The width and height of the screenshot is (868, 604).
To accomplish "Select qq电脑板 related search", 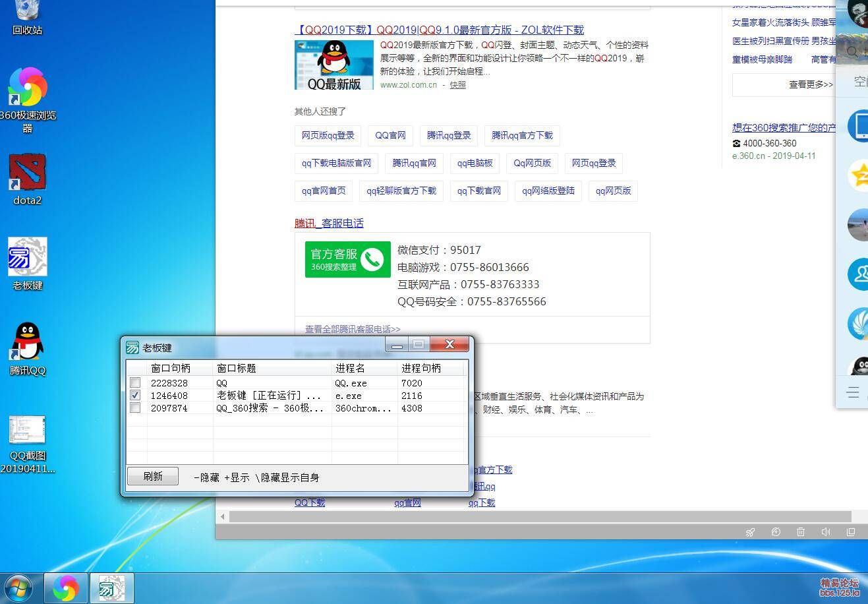I will click(x=475, y=163).
